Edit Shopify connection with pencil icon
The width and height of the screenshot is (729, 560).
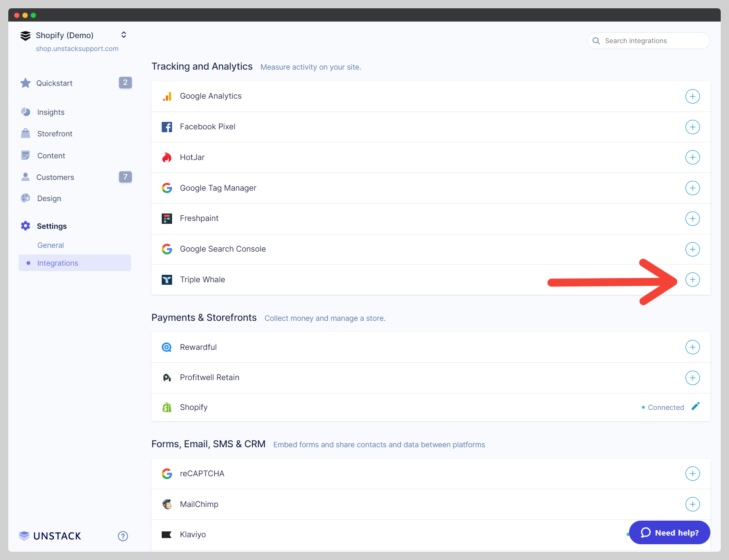(695, 407)
